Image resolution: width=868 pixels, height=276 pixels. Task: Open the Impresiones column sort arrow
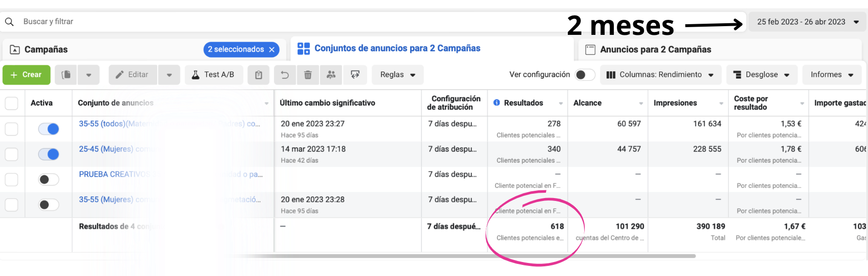pos(721,103)
